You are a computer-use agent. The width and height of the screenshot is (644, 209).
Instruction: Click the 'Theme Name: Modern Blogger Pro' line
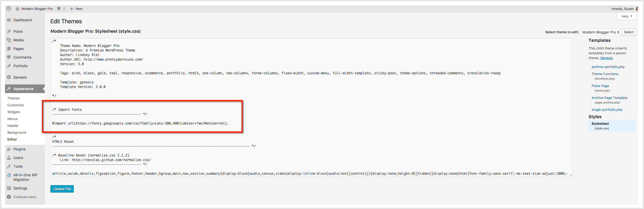pos(90,46)
